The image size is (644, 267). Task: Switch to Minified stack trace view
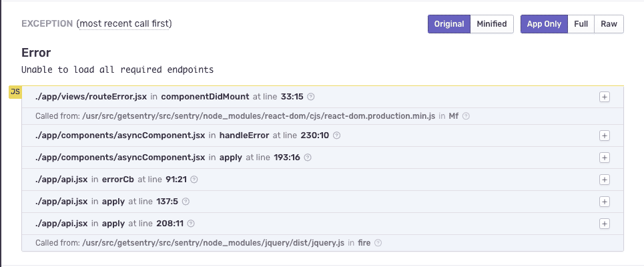click(492, 24)
